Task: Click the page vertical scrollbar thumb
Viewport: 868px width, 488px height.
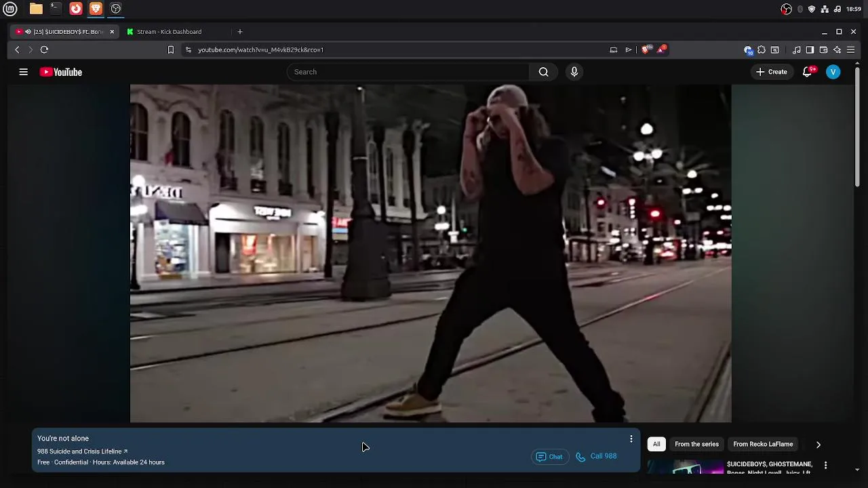Action: (857, 125)
